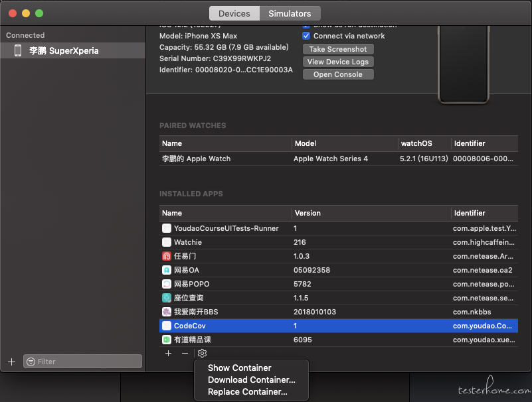Click the Model: iPhone XS Max text
Image resolution: width=532 pixels, height=402 pixels.
coord(198,36)
